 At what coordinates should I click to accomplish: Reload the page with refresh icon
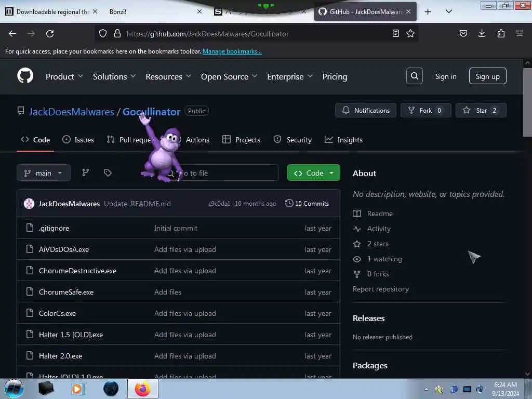click(x=50, y=34)
